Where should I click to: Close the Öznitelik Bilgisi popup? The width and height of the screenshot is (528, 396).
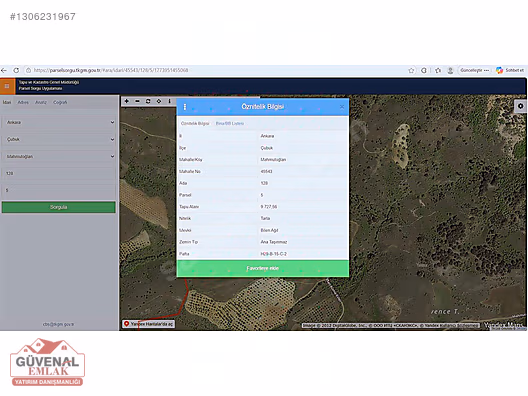[342, 107]
